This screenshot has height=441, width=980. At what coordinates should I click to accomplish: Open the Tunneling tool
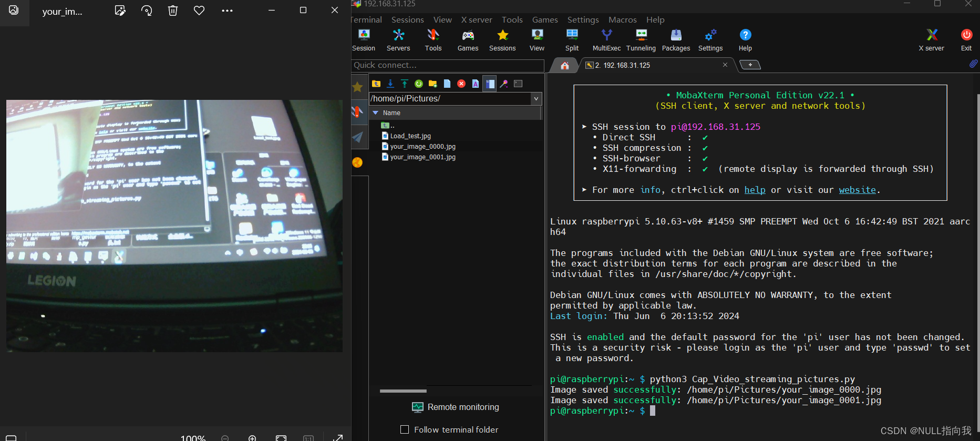click(641, 40)
